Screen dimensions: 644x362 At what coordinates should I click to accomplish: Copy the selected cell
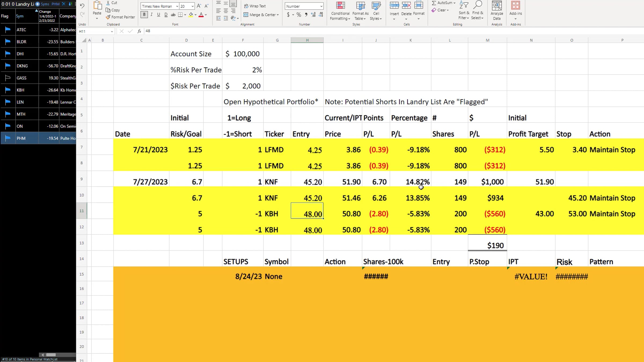click(x=113, y=10)
